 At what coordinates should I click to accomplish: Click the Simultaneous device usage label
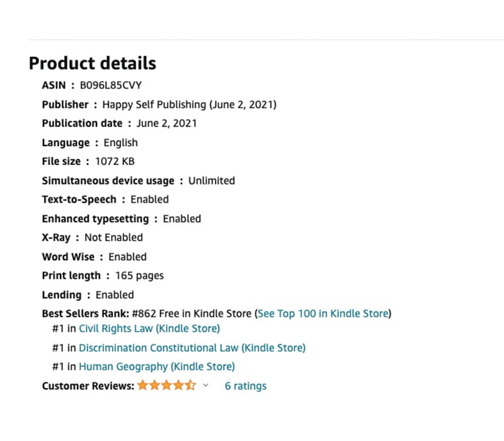[108, 181]
